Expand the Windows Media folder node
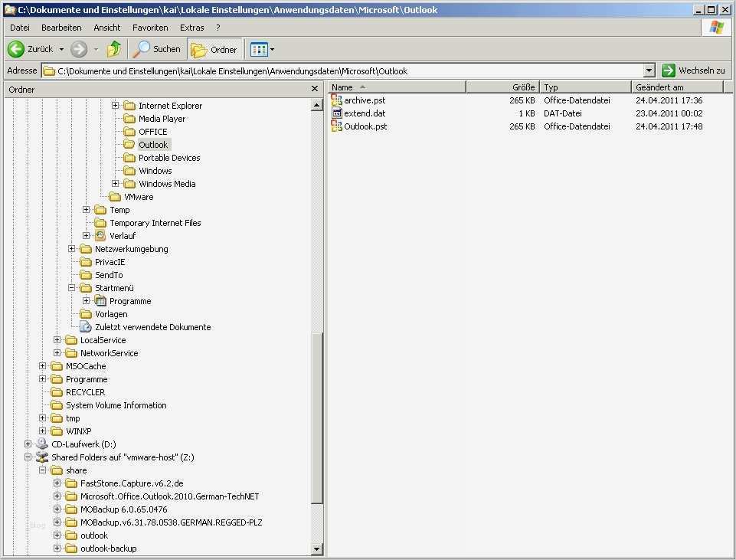 [x=115, y=183]
